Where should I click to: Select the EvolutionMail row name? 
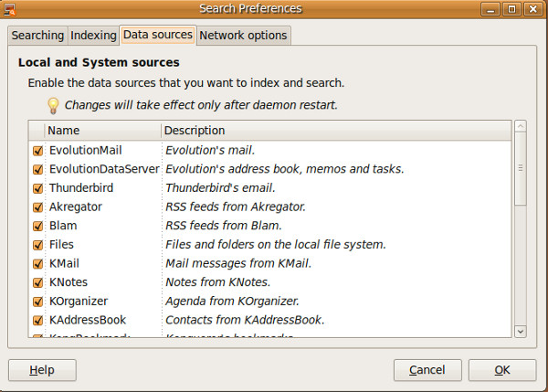85,151
